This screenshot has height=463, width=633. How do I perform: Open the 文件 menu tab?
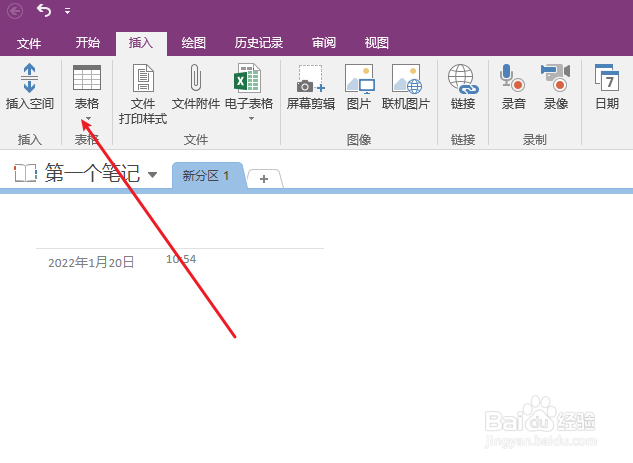click(29, 43)
